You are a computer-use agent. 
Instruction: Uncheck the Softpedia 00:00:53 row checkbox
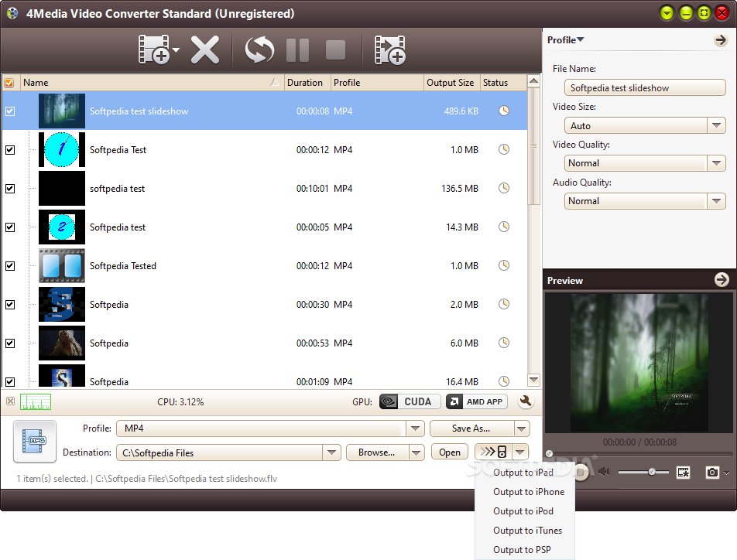coord(10,343)
